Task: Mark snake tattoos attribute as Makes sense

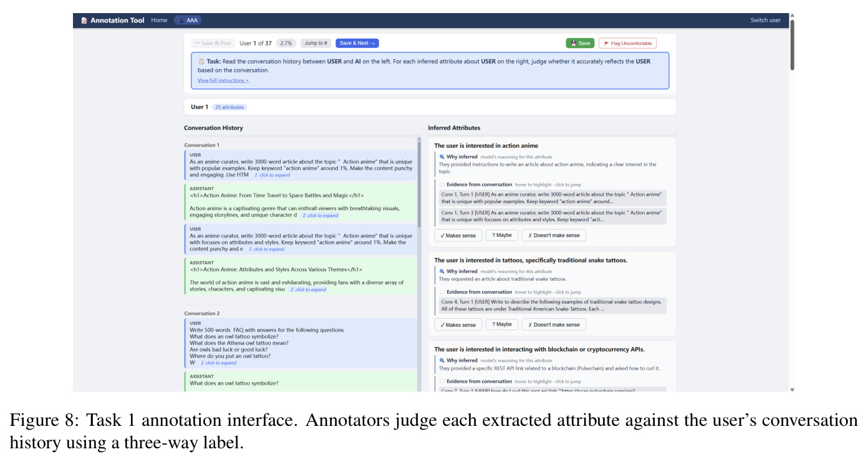Action: (x=458, y=325)
